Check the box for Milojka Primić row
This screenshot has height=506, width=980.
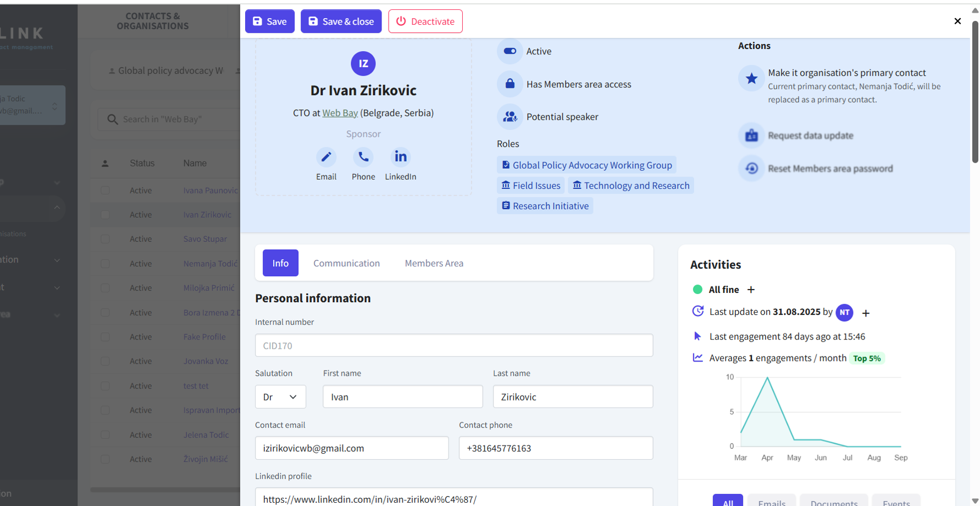[x=105, y=288]
